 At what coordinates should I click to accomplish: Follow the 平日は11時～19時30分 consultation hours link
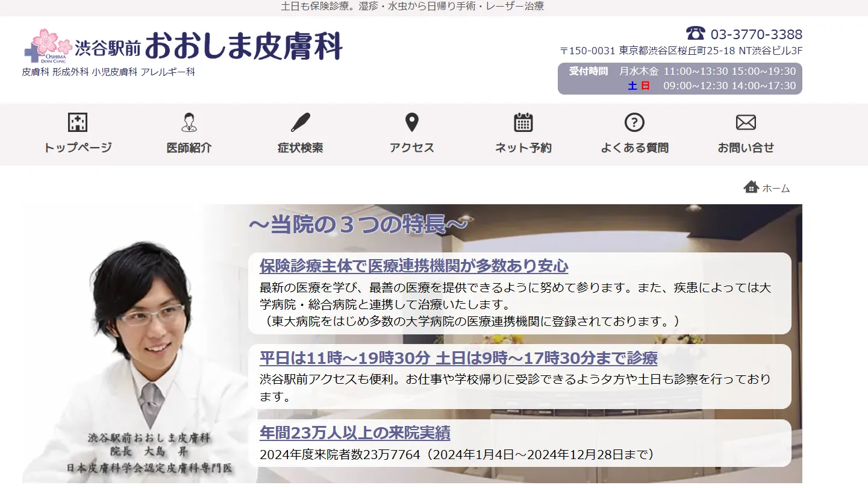[x=458, y=358]
